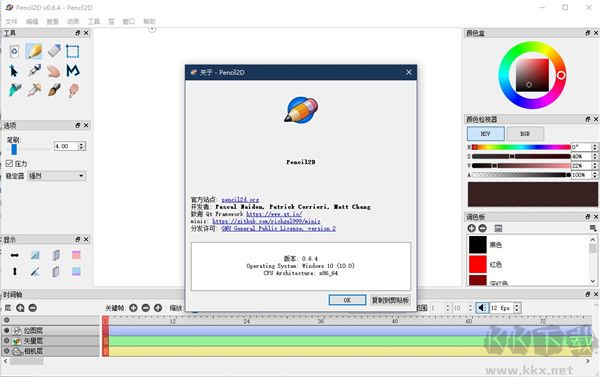
Task: Select the dashed rectangle Selection tool
Action: pos(72,51)
